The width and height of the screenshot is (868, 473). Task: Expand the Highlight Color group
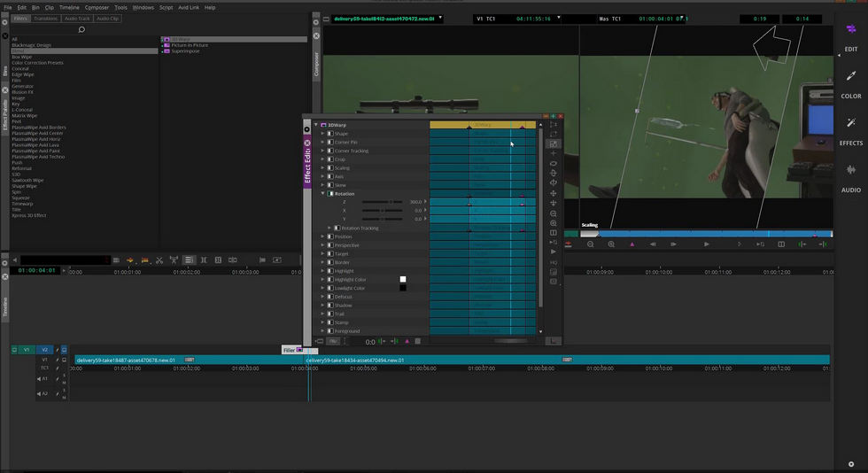click(x=322, y=279)
